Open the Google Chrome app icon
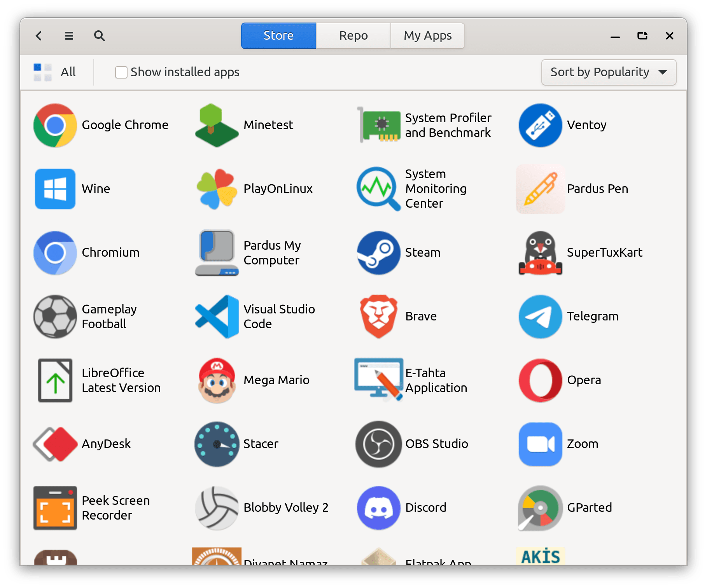The height and width of the screenshot is (588, 707). tap(55, 125)
